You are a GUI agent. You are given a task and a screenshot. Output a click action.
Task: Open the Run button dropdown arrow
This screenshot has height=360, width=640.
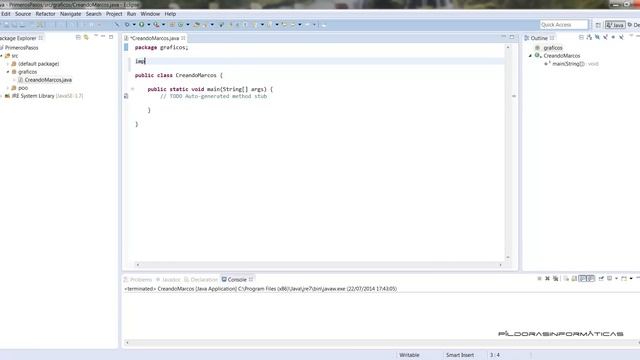coord(148,24)
